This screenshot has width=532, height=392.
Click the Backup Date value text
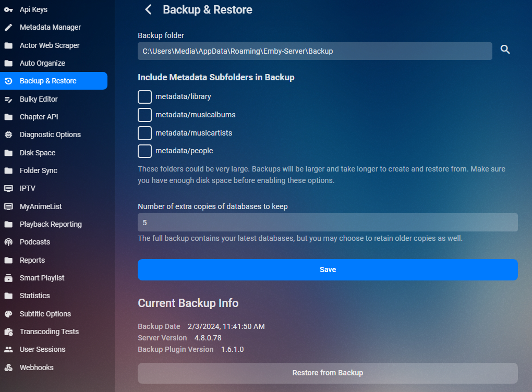pyautogui.click(x=226, y=326)
